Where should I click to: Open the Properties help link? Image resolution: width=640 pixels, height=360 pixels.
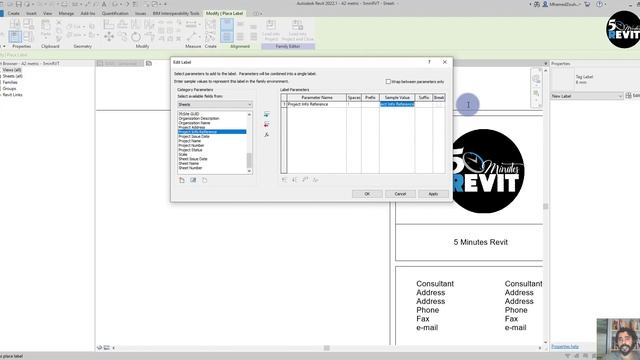pyautogui.click(x=565, y=347)
